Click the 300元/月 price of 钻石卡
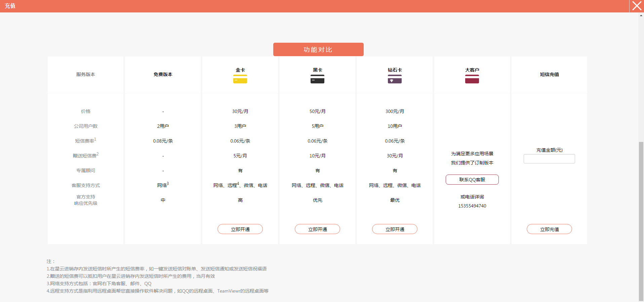The width and height of the screenshot is (644, 302). [x=395, y=111]
